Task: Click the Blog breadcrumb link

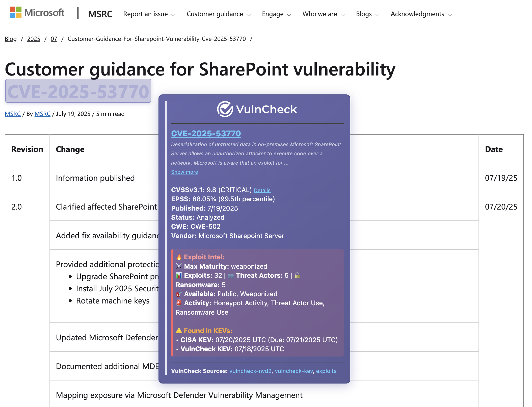Action: pyautogui.click(x=11, y=39)
